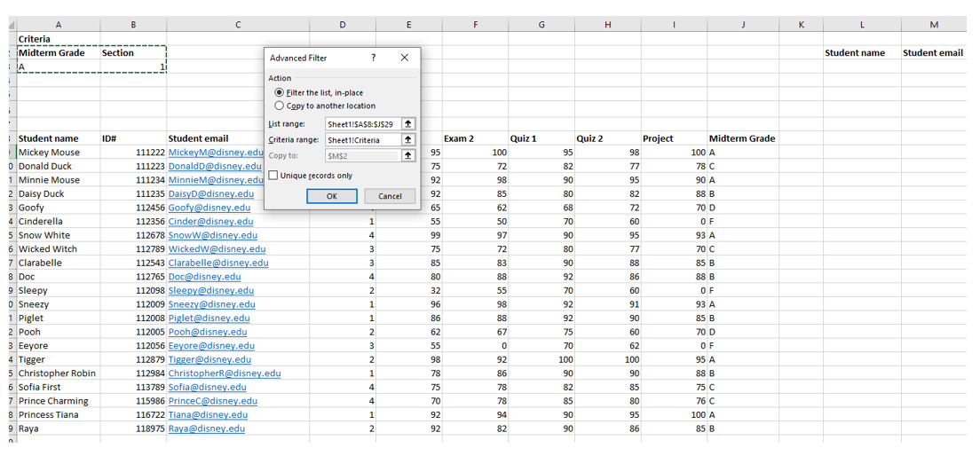Click into the List range input field
The height and width of the screenshot is (456, 980).
tap(362, 124)
